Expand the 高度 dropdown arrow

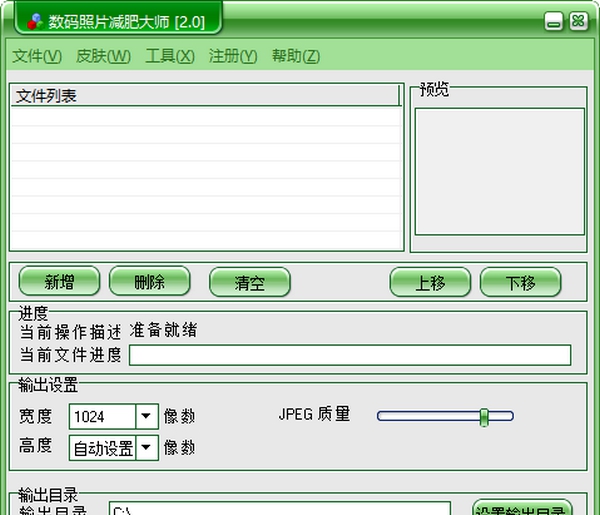click(x=146, y=447)
